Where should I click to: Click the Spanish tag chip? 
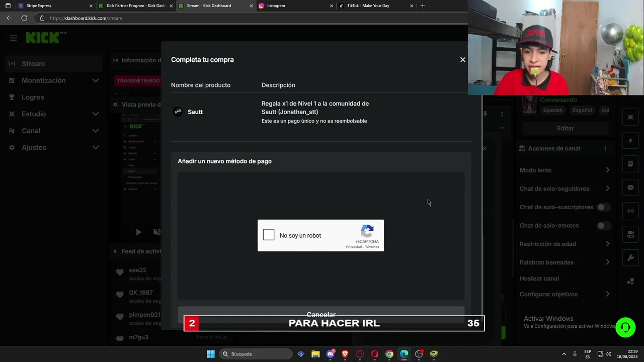pyautogui.click(x=553, y=110)
